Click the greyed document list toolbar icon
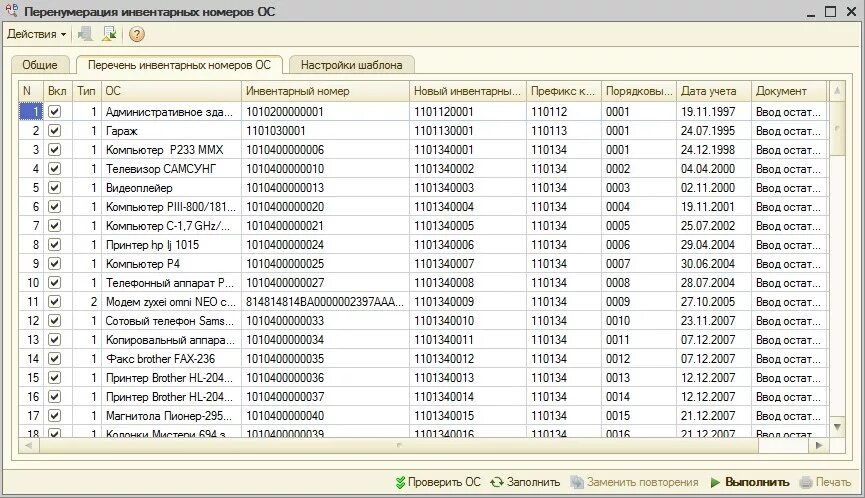The image size is (865, 498). pyautogui.click(x=85, y=34)
